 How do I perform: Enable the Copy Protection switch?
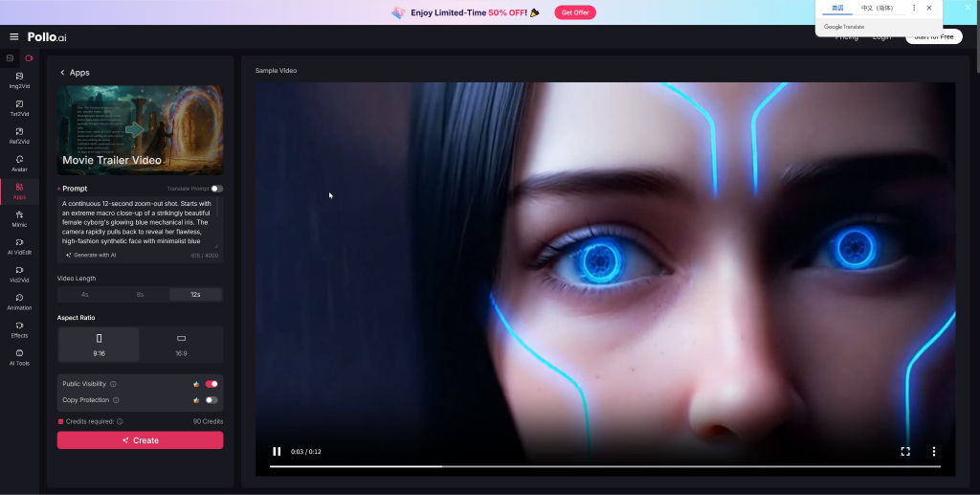212,400
